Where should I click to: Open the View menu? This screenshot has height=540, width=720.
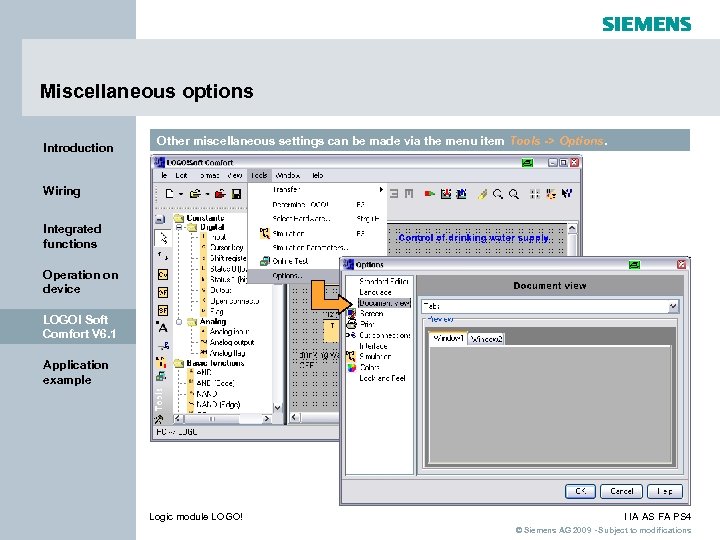(235, 175)
